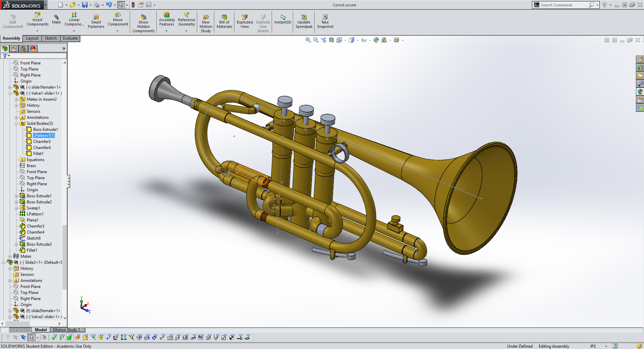Select the Brass material item
644x349 pixels.
tap(31, 166)
